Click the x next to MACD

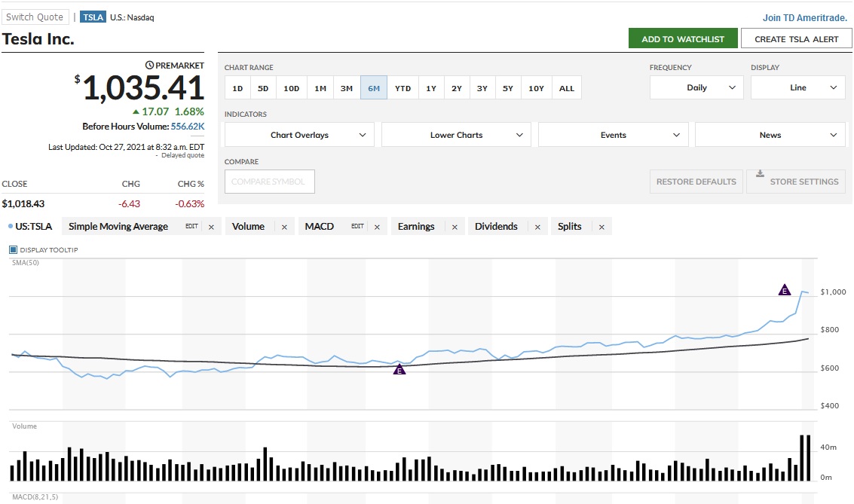377,227
